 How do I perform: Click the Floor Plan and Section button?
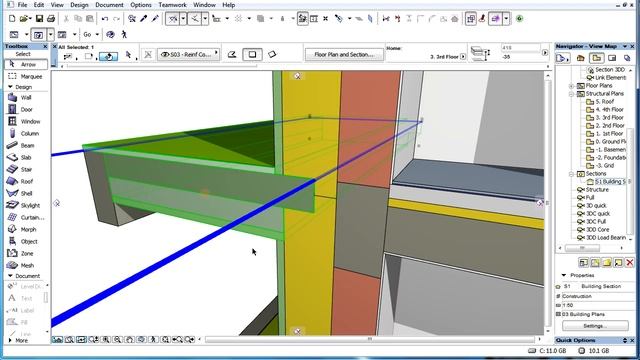[x=344, y=54]
